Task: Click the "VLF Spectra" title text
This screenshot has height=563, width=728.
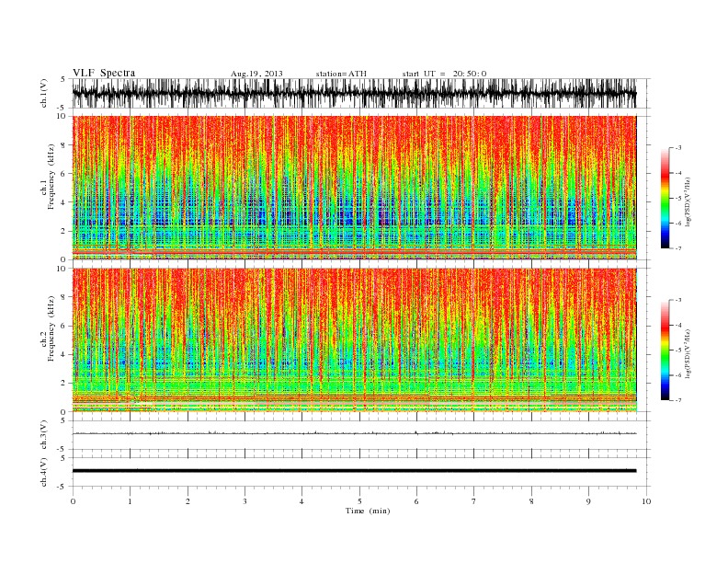Action: point(104,73)
